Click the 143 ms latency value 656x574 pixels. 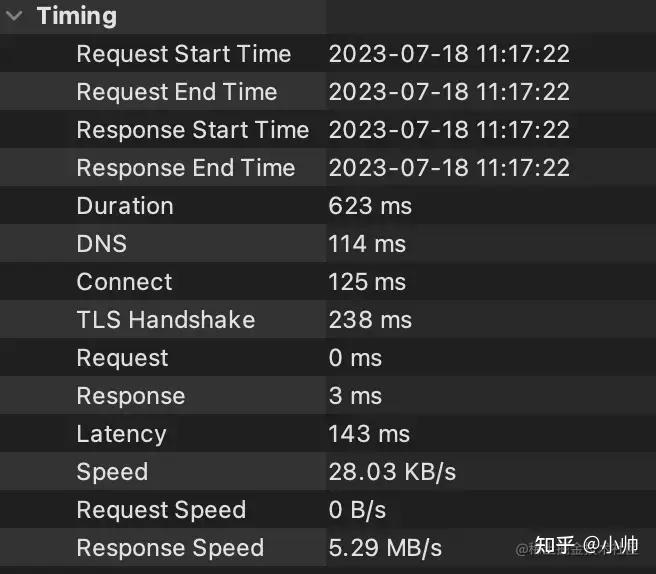pos(369,434)
